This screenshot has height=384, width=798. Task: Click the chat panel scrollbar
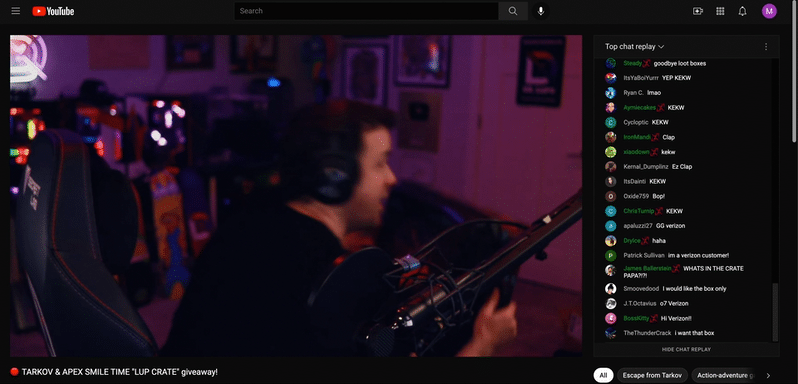click(775, 312)
